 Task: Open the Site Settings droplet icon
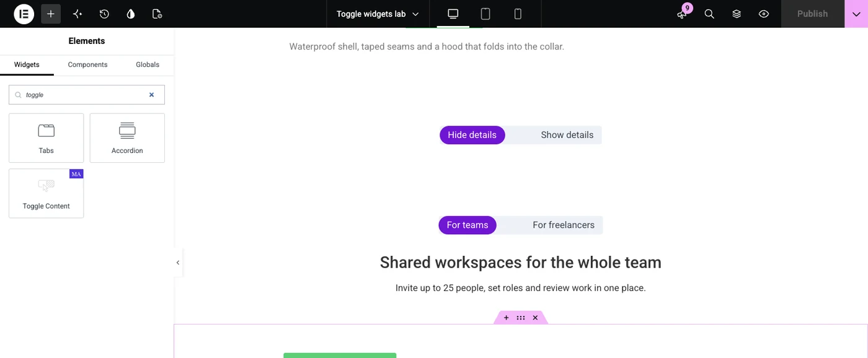130,14
